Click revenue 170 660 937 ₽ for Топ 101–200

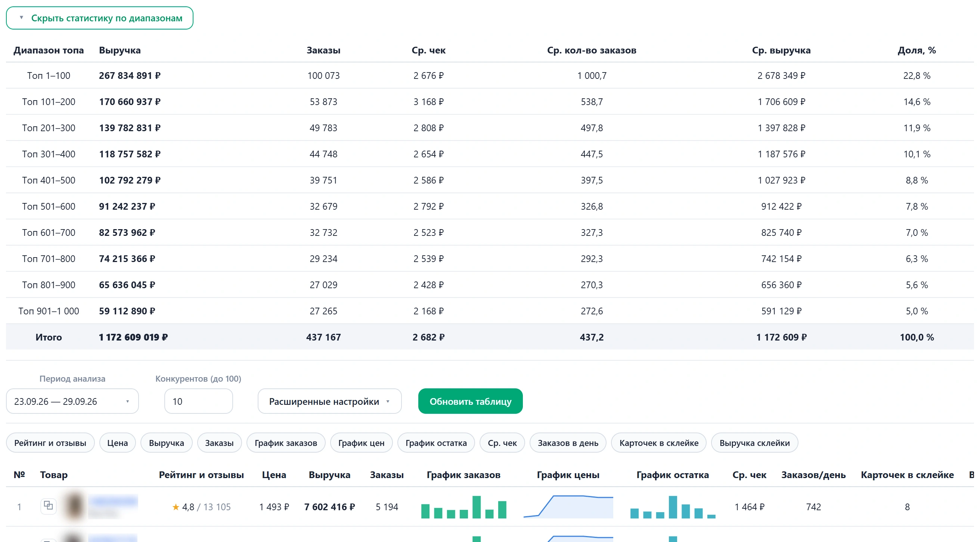[130, 102]
